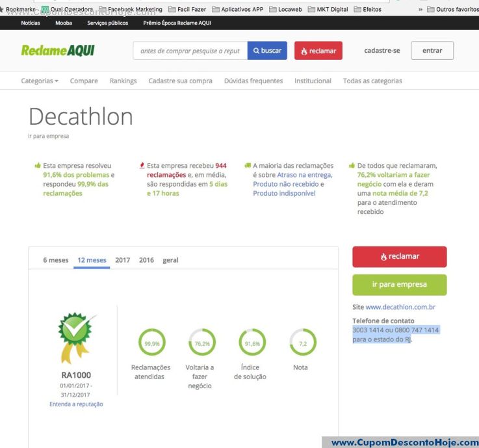The width and height of the screenshot is (479, 448).
Task: Click the 944 reclamações text
Action: point(187,170)
